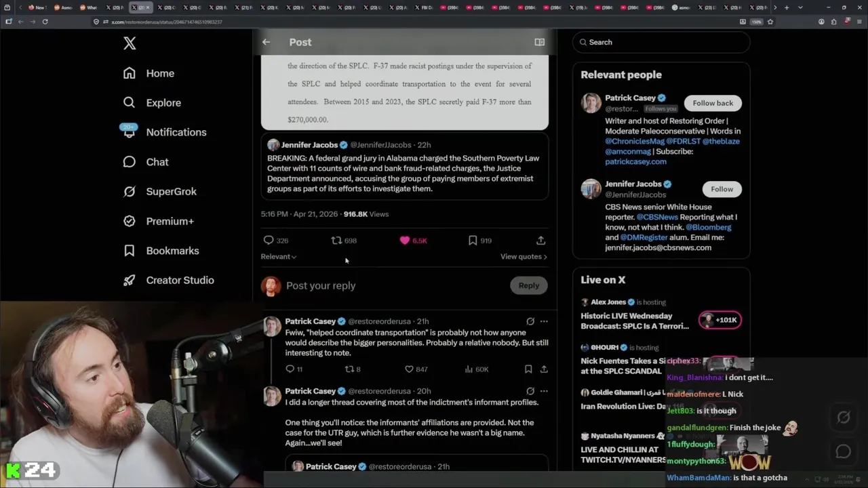Unlike the post with 6.5K likes

point(413,241)
